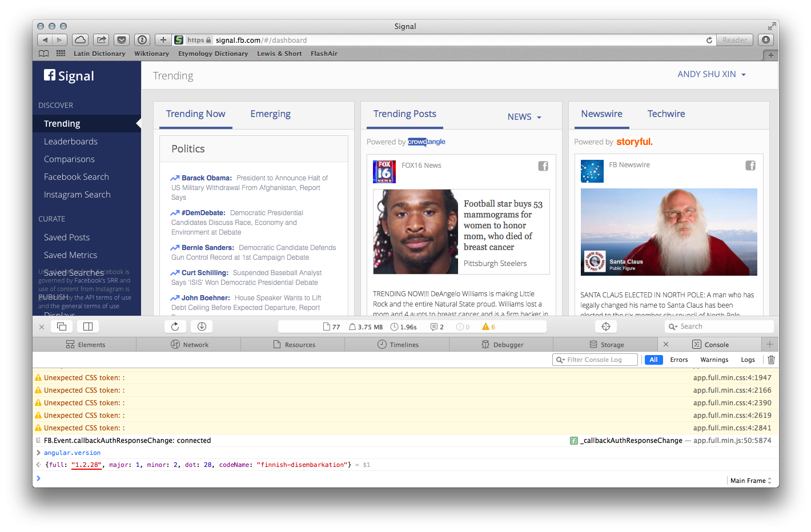The width and height of the screenshot is (811, 532).
Task: Switch to the Emerging tab
Action: coord(270,114)
